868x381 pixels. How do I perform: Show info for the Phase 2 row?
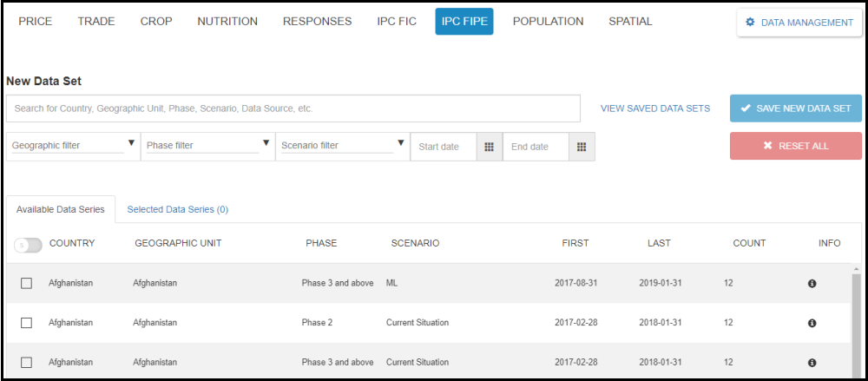click(x=812, y=323)
